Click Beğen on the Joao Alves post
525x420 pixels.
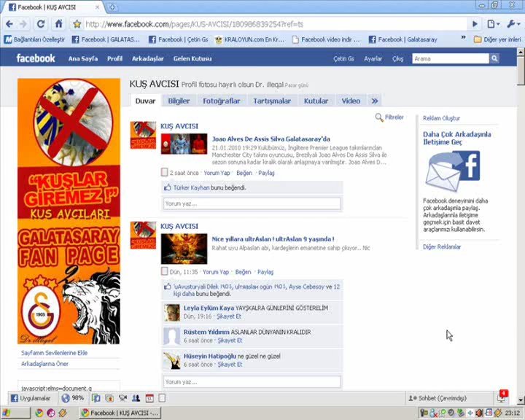244,173
